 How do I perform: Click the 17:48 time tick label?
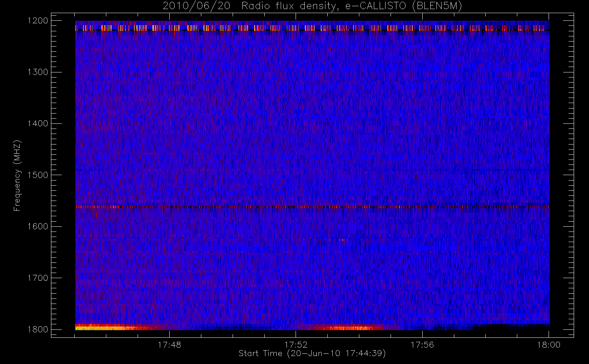pyautogui.click(x=169, y=345)
